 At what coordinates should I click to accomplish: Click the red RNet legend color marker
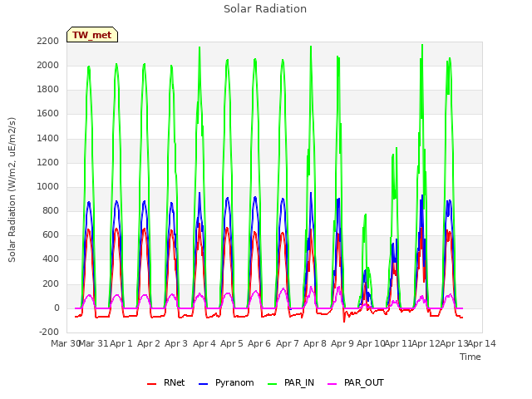pos(151,384)
